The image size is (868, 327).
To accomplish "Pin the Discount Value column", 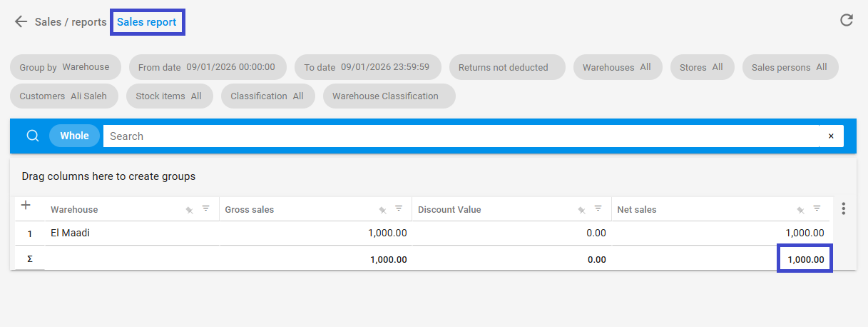I will click(582, 209).
